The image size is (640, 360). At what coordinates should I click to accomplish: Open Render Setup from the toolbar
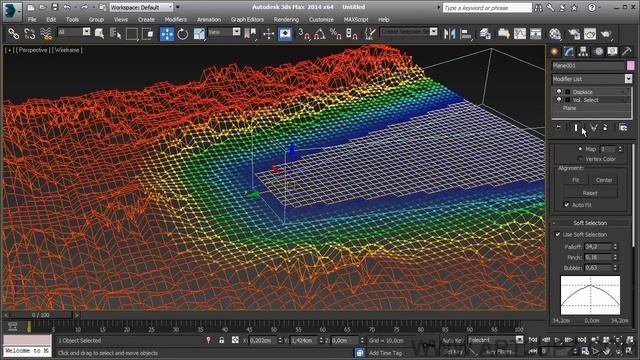[574, 34]
